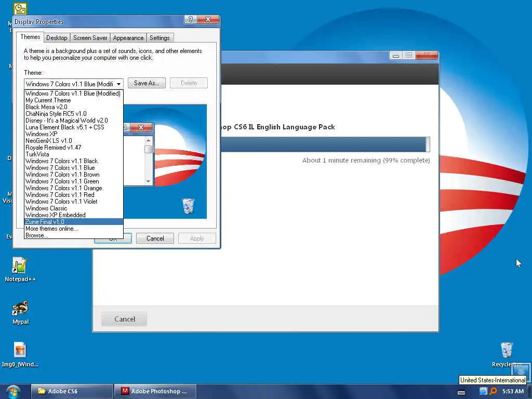Select the TurkVista theme
The image size is (532, 399).
tap(73, 154)
